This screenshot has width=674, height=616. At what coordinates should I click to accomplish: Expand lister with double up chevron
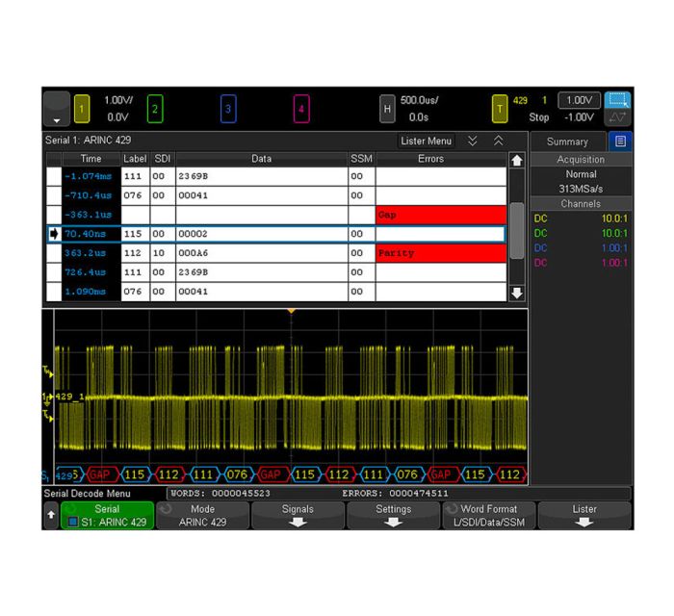tap(498, 141)
